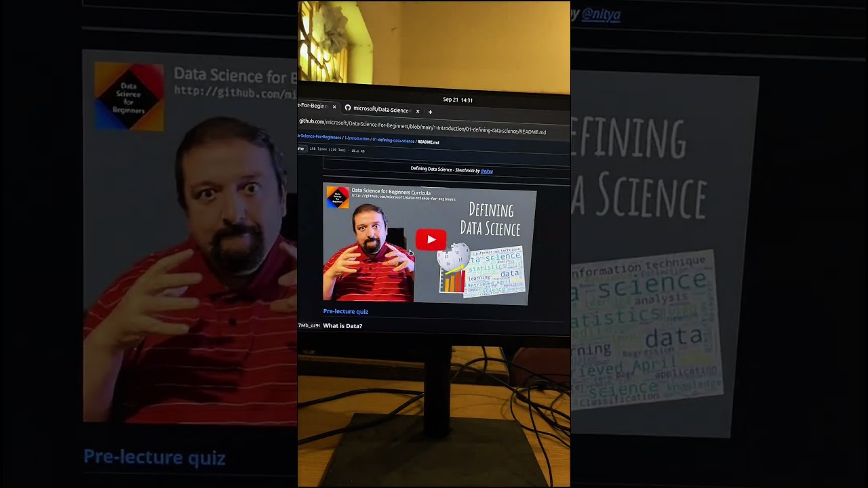
Task: Open the @nitya sketchnote author link
Action: [x=487, y=171]
